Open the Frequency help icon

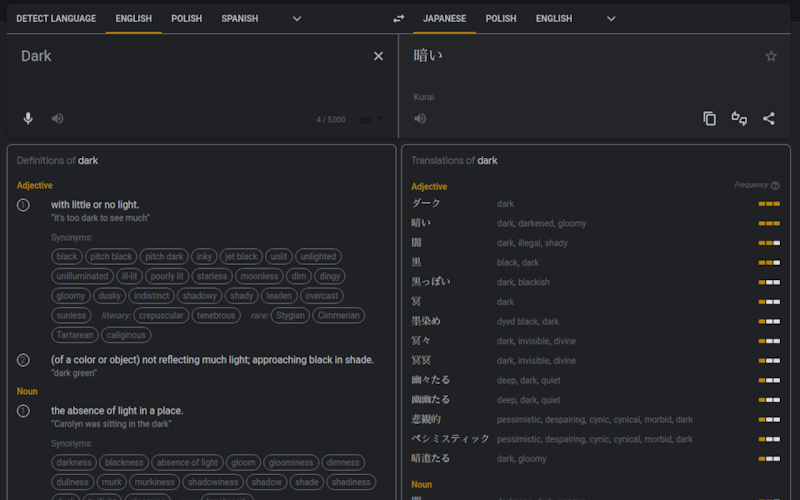776,185
